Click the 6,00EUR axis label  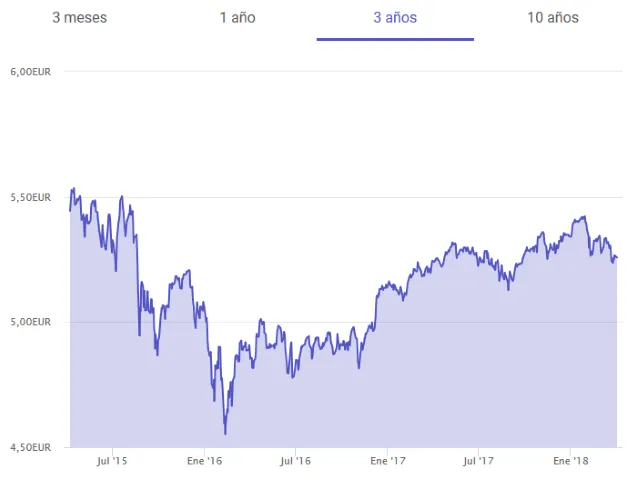[30, 72]
